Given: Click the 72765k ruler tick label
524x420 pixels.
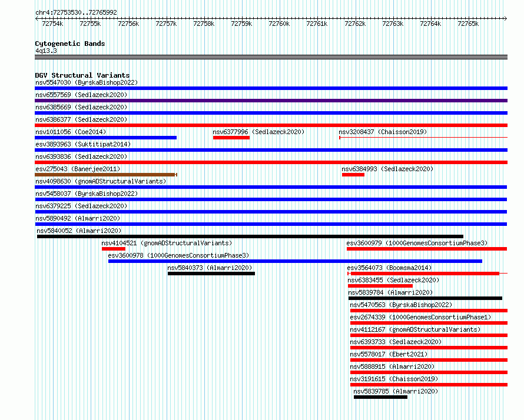Looking at the screenshot, I should pos(468,24).
